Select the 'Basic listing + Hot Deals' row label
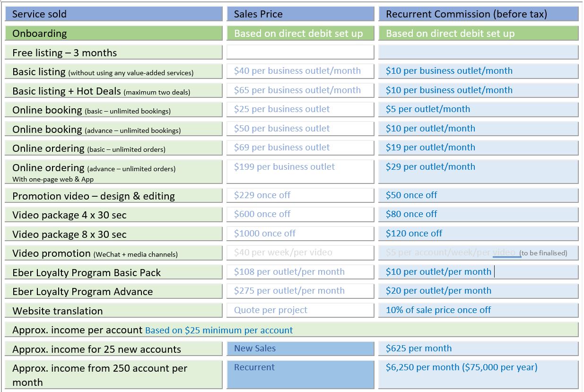Screen dimensions: 584x392 (x=101, y=91)
